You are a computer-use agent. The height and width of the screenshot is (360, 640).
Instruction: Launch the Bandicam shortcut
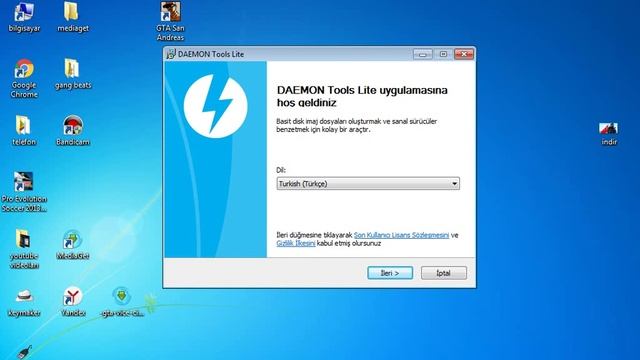[x=73, y=131]
